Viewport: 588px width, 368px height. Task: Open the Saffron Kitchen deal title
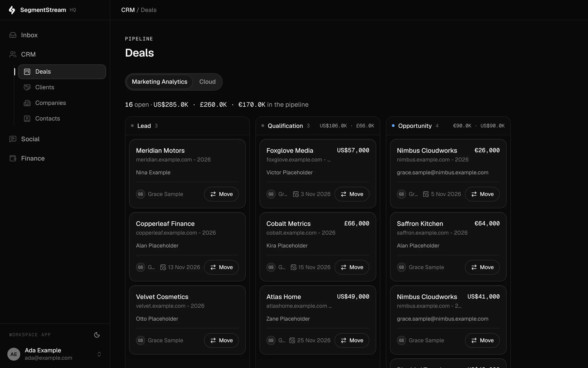420,224
